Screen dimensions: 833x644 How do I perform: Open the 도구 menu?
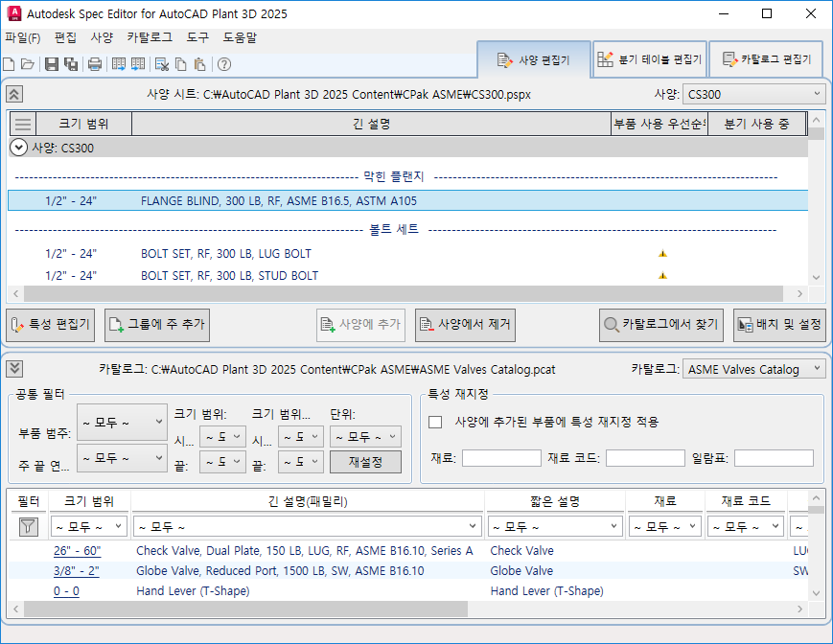coord(197,37)
